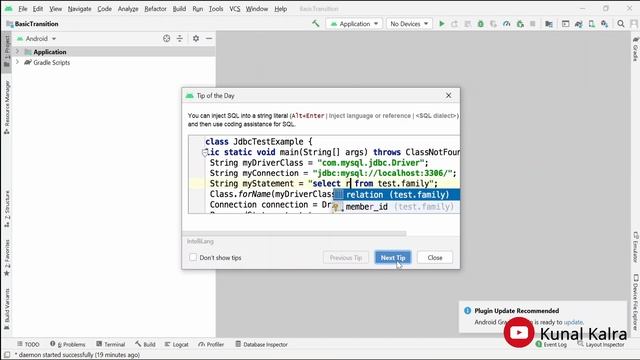
Task: Open the Tools menu
Action: (x=216, y=9)
